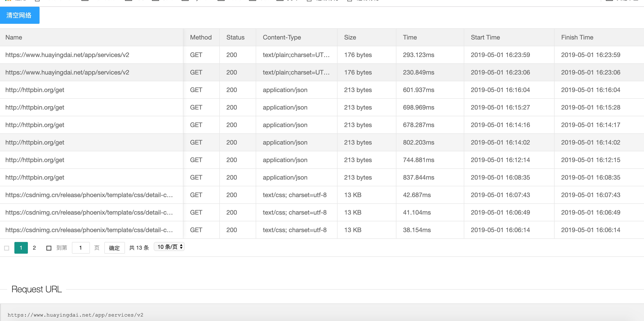
Task: Click the Request URL section heading
Action: (x=37, y=289)
